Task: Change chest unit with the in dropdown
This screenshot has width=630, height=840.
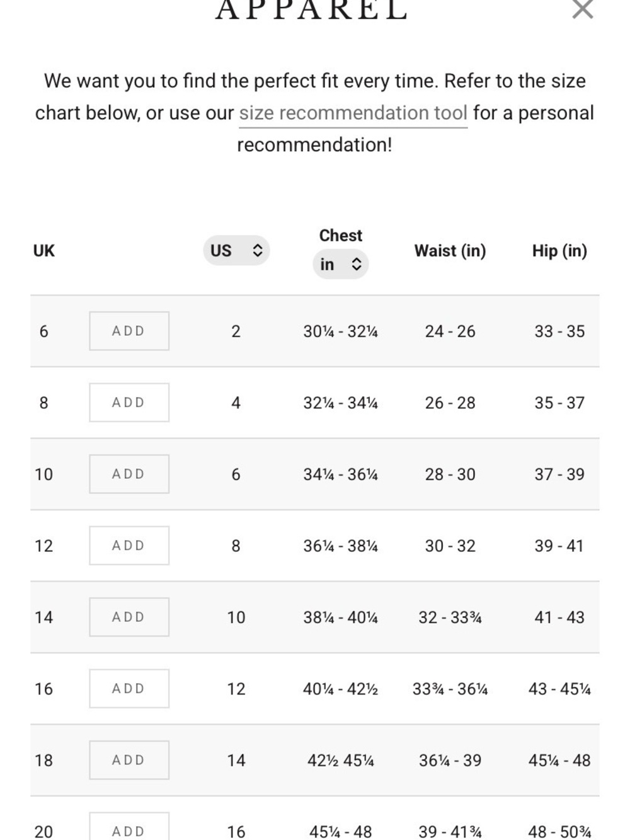Action: (x=340, y=264)
